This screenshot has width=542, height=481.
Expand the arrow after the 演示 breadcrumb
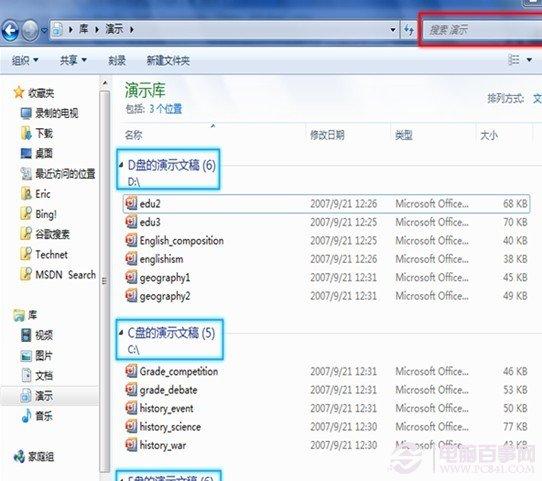point(132,30)
